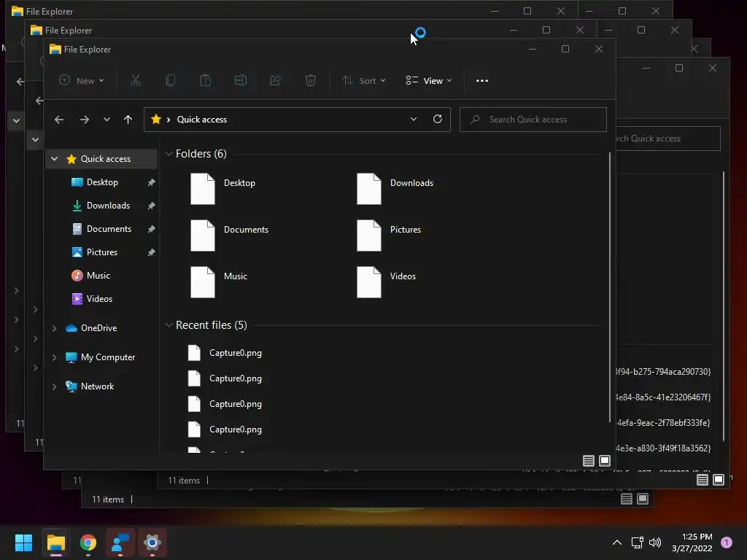Unpin Desktop from Quick access sidebar
This screenshot has width=747, height=560.
pos(151,182)
